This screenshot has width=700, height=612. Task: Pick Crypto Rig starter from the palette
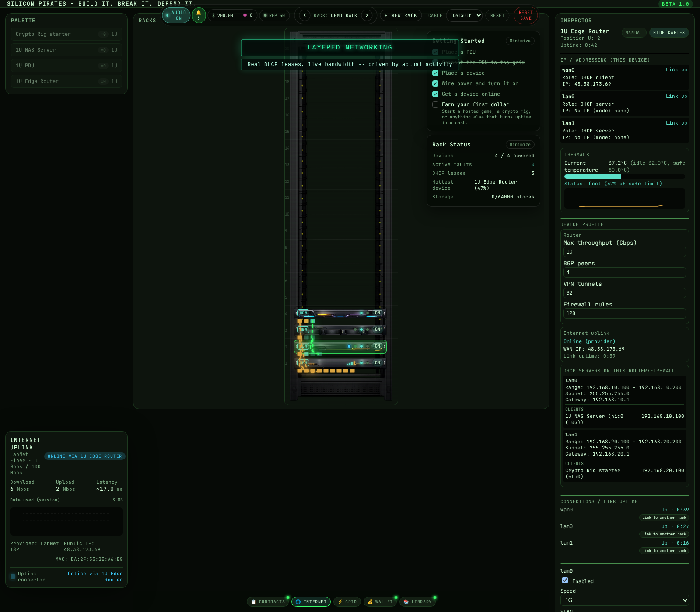66,34
